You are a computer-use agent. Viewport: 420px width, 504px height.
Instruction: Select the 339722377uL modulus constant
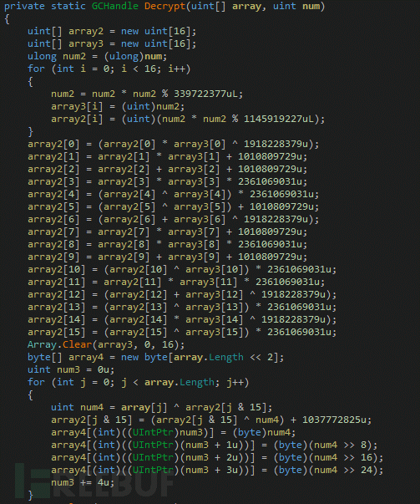click(205, 94)
